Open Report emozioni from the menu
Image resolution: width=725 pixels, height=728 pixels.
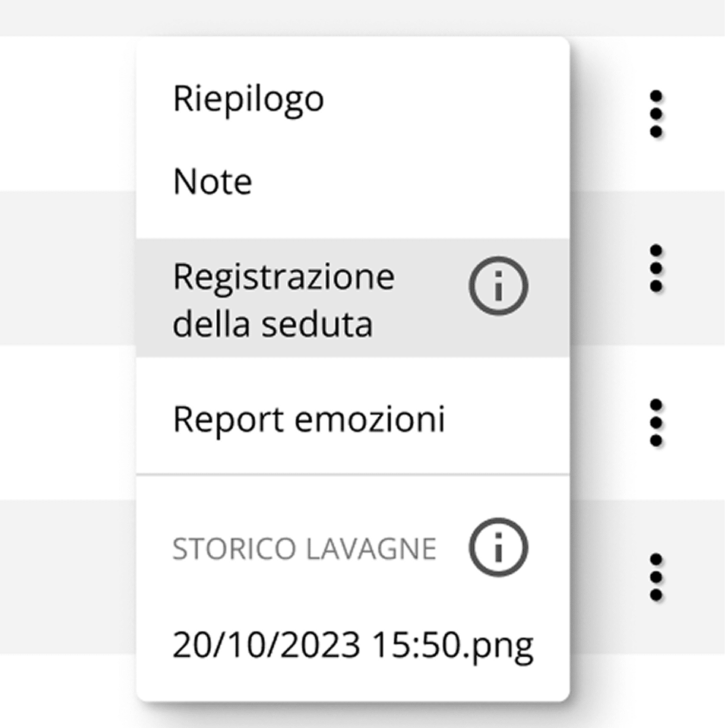click(x=309, y=419)
